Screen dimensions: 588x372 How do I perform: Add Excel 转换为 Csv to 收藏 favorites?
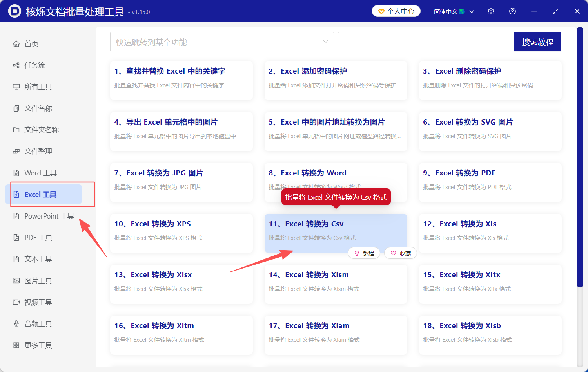[401, 253]
